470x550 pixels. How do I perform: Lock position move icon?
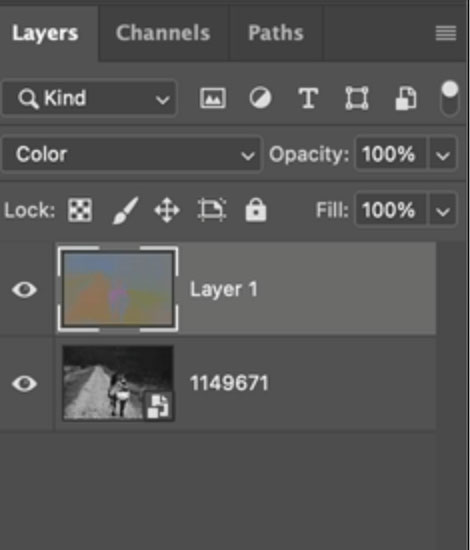167,210
